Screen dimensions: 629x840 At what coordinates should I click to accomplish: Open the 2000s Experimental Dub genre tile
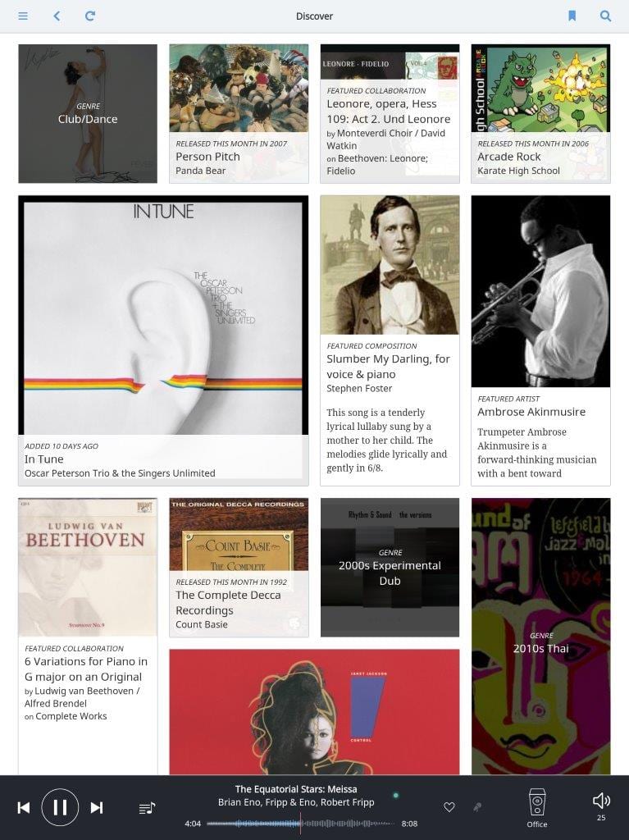(390, 568)
